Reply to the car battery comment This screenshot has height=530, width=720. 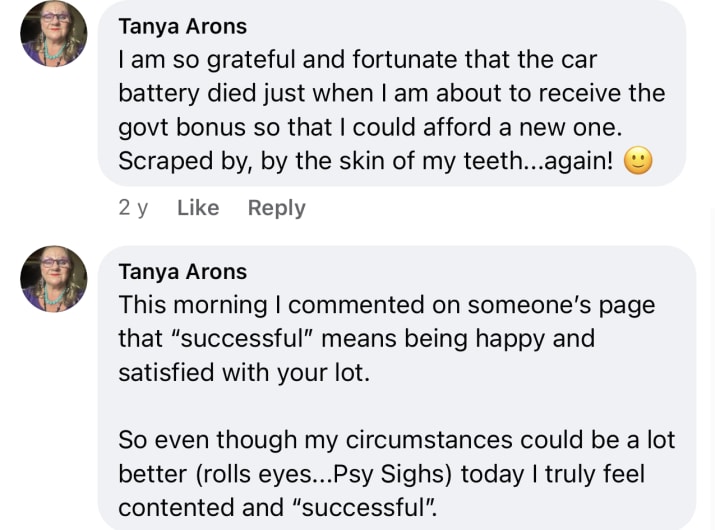[276, 208]
